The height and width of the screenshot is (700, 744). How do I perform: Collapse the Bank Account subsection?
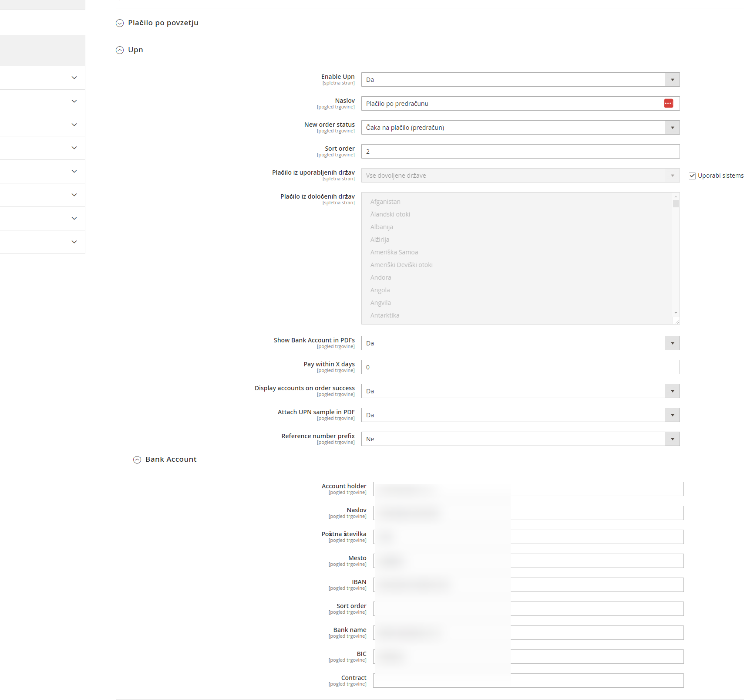click(x=165, y=459)
